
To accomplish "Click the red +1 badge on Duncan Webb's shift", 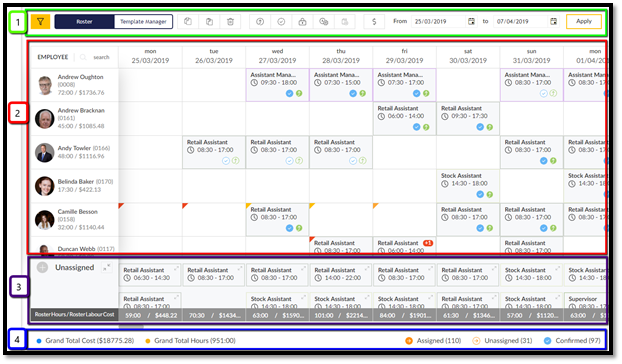I will click(x=428, y=243).
